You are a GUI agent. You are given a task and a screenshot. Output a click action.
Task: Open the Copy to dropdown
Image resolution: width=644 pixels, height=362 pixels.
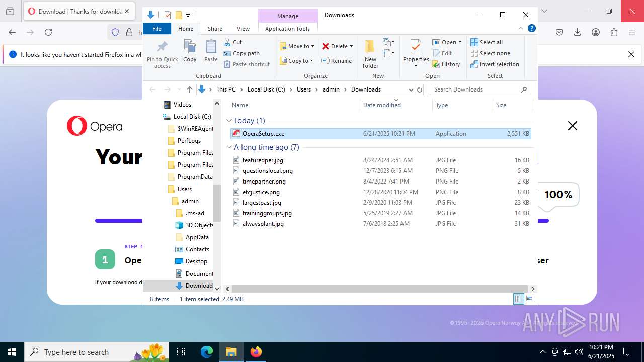pos(297,61)
